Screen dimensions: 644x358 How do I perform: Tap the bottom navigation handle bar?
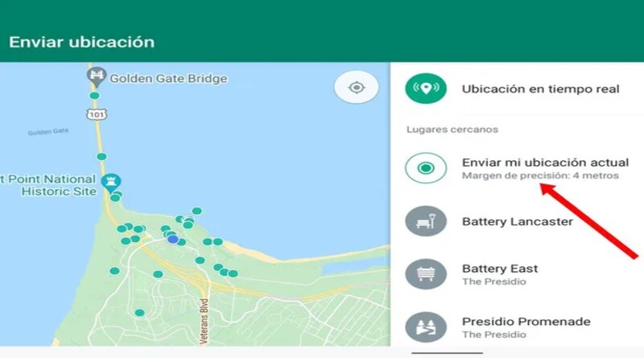[448, 352]
